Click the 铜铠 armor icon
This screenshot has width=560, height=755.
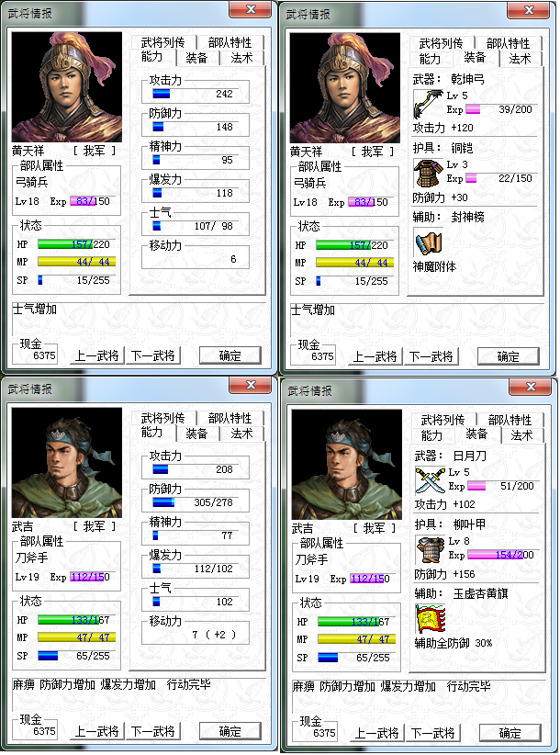(x=428, y=173)
